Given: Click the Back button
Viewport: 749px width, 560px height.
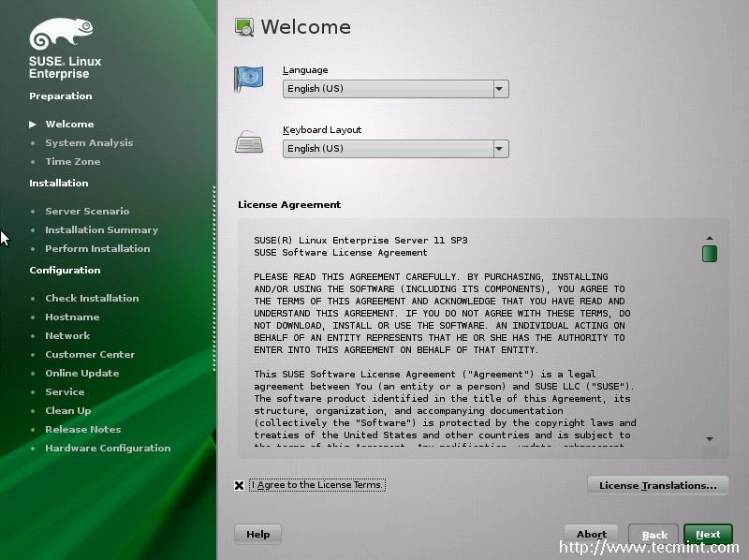Looking at the screenshot, I should tap(654, 535).
